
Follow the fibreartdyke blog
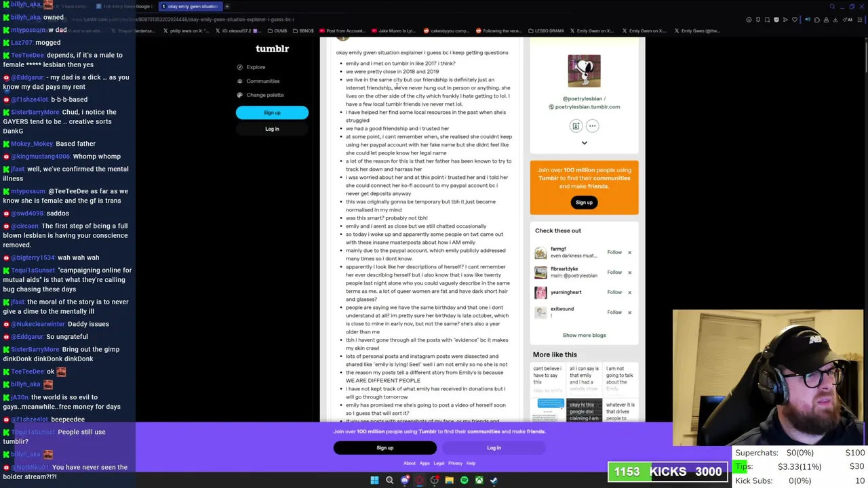614,272
